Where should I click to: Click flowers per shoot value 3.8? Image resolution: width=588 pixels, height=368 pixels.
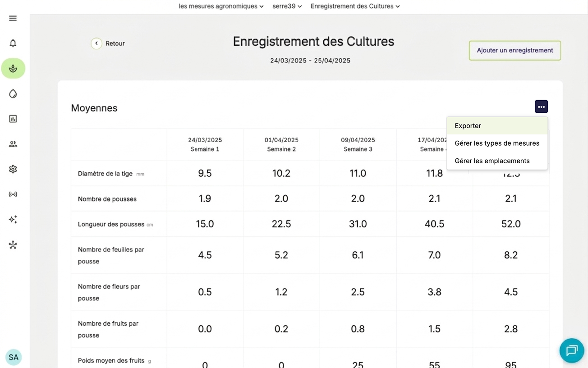[434, 292]
